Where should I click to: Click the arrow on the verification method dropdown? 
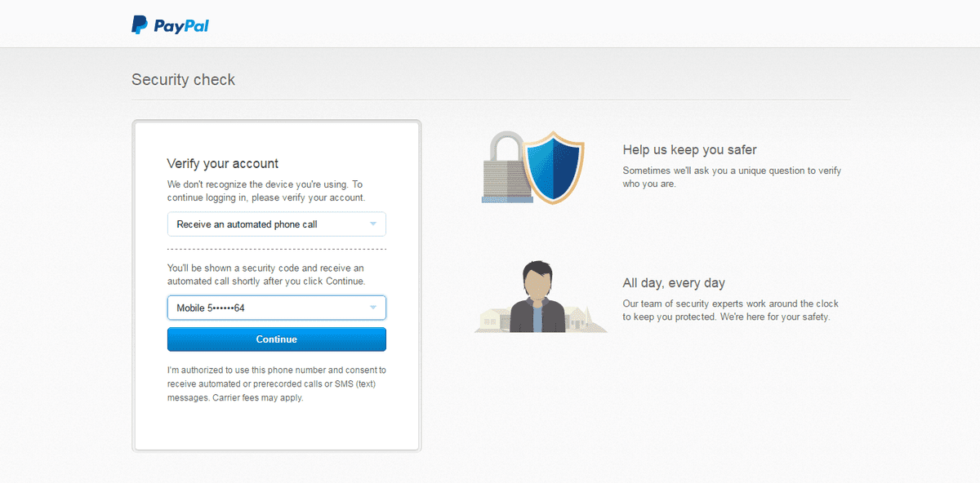coord(373,224)
